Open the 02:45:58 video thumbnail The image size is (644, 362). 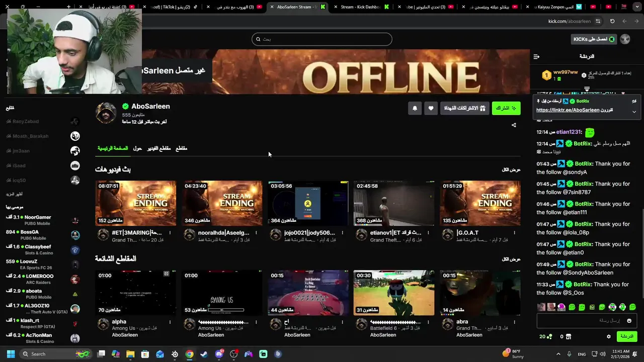(394, 203)
